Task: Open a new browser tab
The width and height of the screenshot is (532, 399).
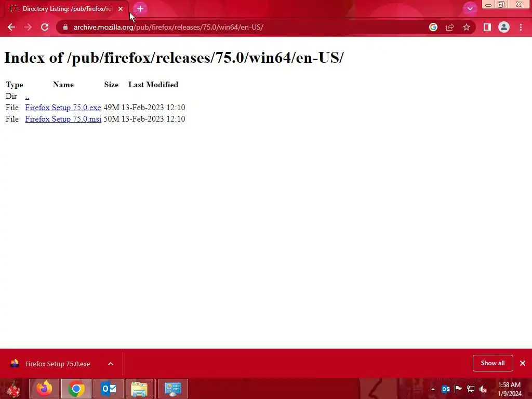Action: pyautogui.click(x=140, y=9)
